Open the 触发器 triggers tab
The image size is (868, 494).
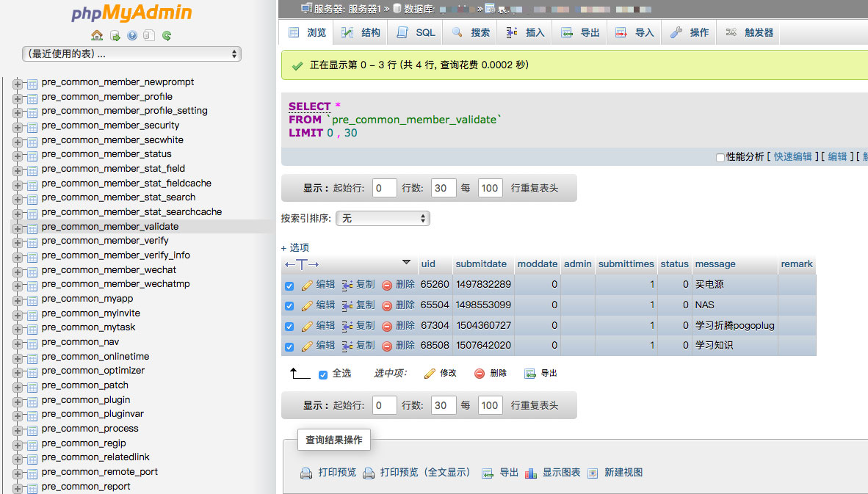click(x=748, y=32)
